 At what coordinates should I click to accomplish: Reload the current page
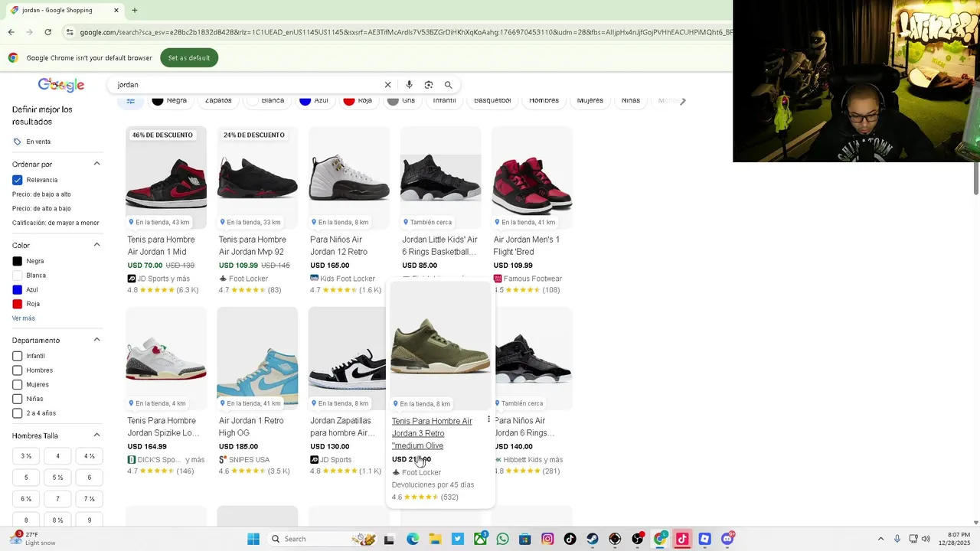click(47, 32)
